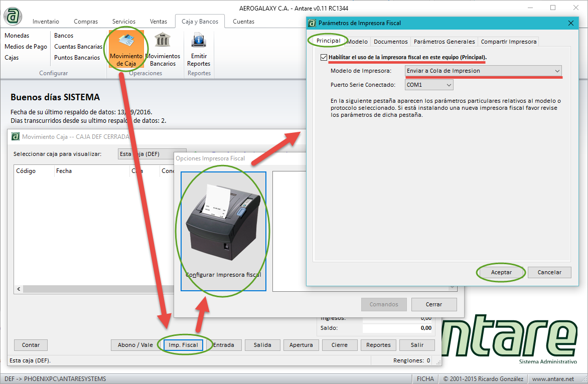Go to the Inventario ribbon tab
The height and width of the screenshot is (384, 588).
tap(46, 22)
